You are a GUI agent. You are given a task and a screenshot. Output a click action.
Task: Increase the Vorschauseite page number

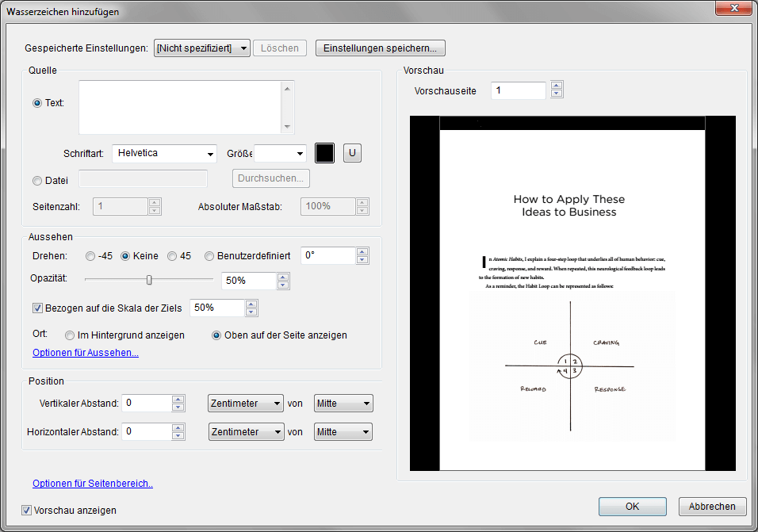click(x=557, y=86)
